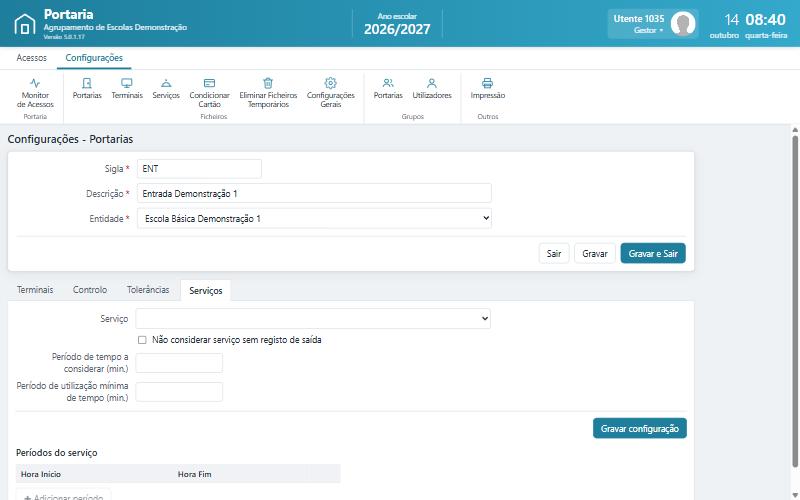
Task: Switch to the Tolerâncias tab
Action: [148, 290]
